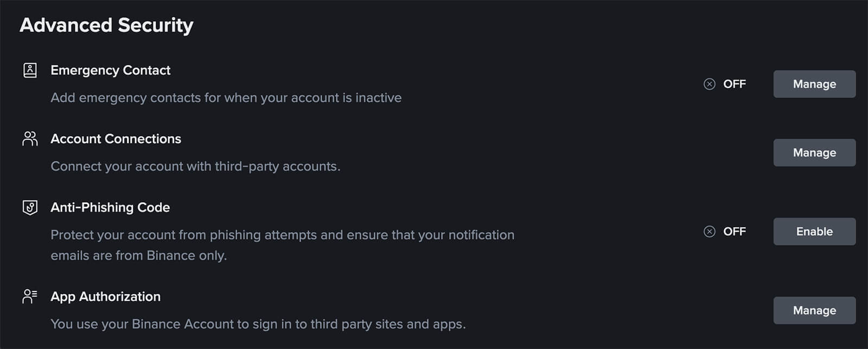Click the Emergency Contact address-book icon
The image size is (868, 349).
click(x=30, y=70)
